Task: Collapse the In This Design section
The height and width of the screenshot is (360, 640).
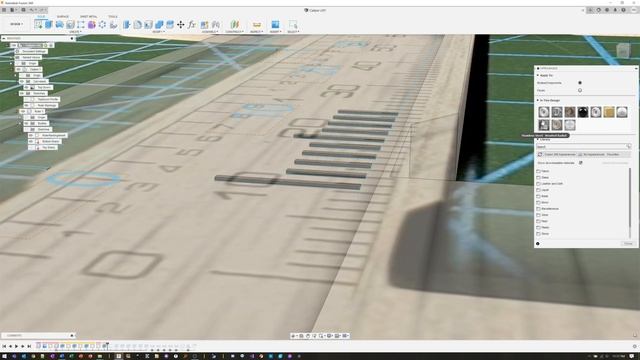Action: 538,100
